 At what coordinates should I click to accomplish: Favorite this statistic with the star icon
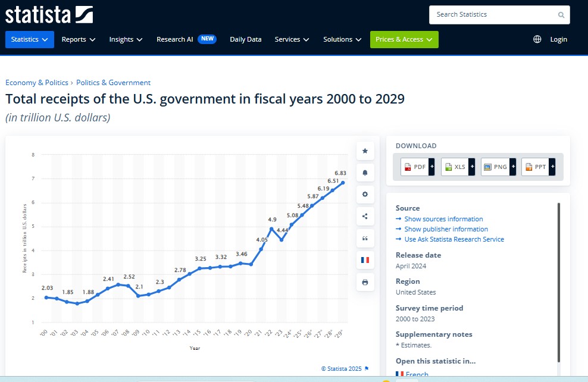(x=365, y=151)
